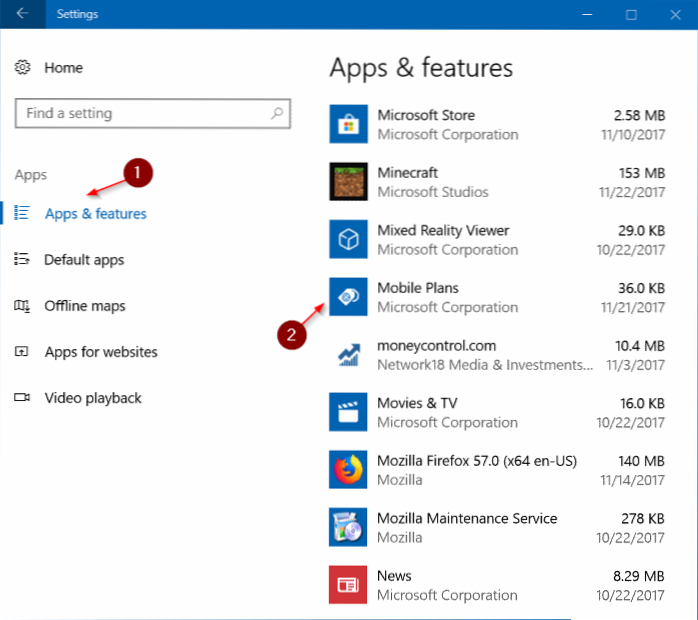This screenshot has width=698, height=620.
Task: Switch to Default apps settings
Action: point(84,260)
